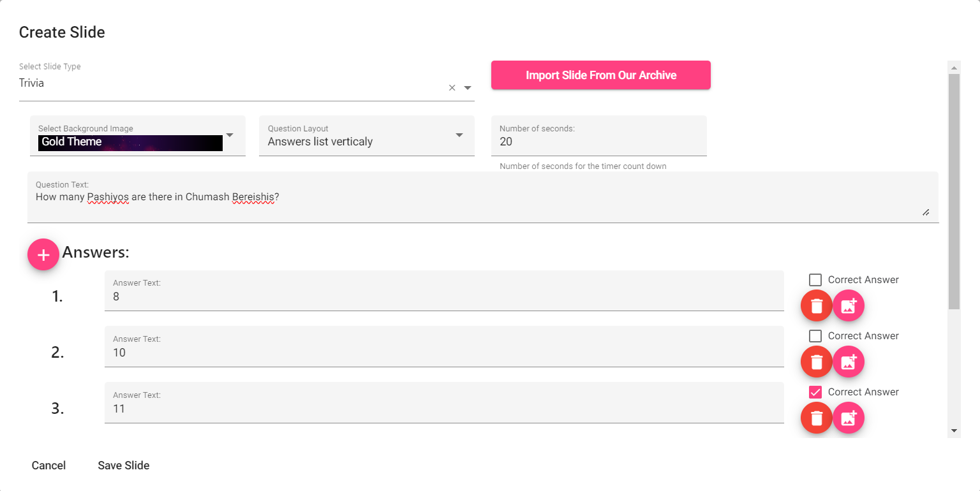Open the Select Slide Type dropdown arrow
This screenshot has height=491, width=980.
[x=468, y=88]
